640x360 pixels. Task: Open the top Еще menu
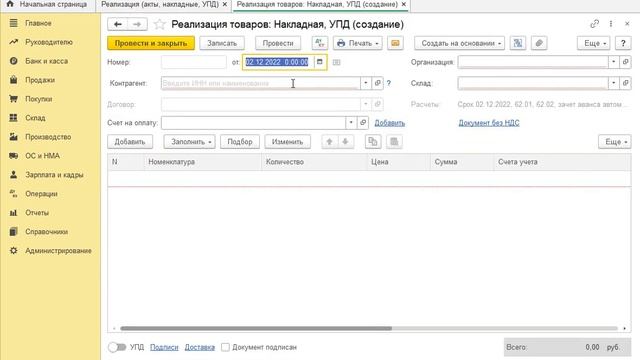point(594,43)
